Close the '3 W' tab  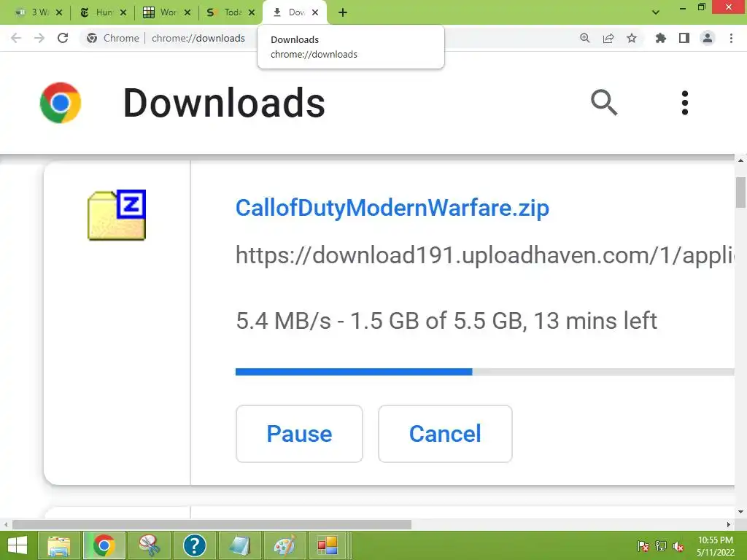[59, 12]
